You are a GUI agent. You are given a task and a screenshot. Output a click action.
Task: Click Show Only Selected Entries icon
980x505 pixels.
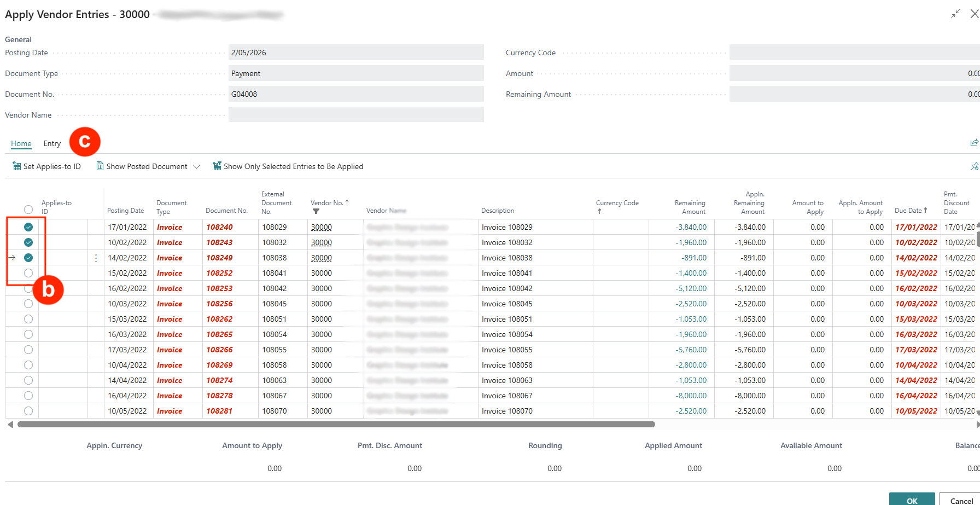(217, 166)
